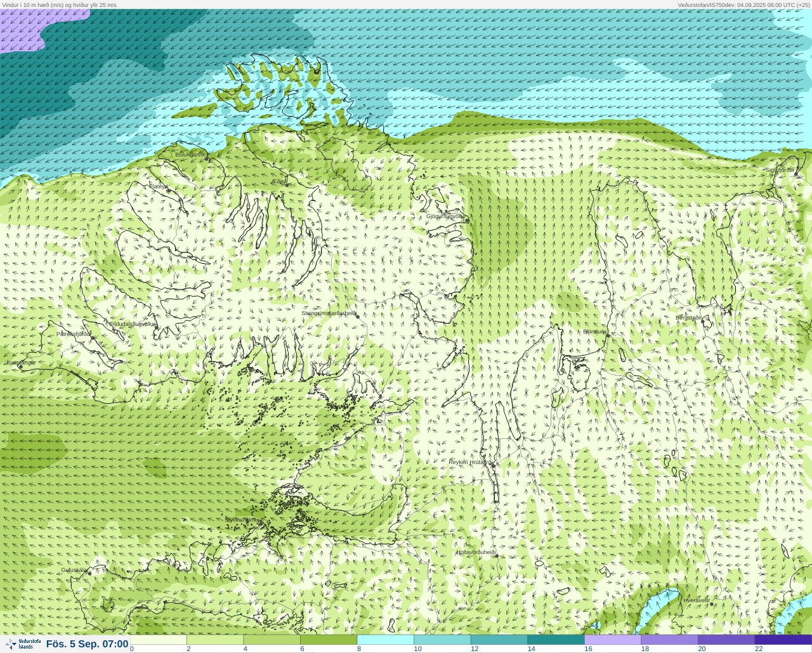Select the 16–18 m/s lavender legend swatch
The width and height of the screenshot is (812, 653).
[x=613, y=640]
